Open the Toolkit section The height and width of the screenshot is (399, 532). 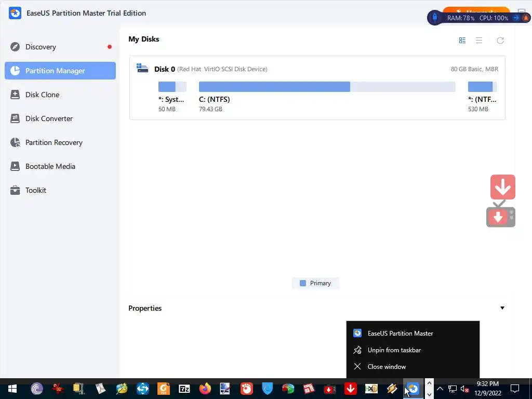tap(60, 190)
